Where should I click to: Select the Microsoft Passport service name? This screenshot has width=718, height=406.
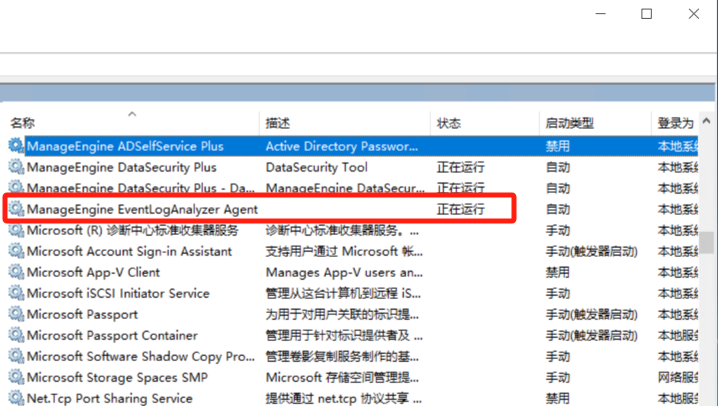pos(82,314)
